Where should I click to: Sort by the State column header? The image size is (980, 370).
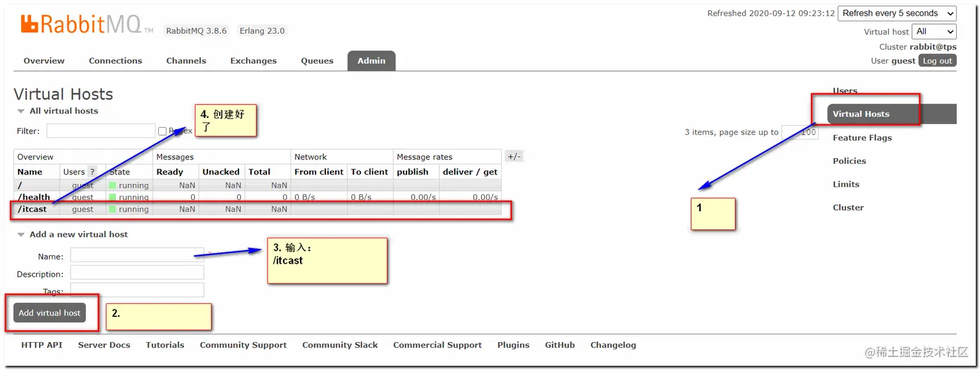(119, 172)
